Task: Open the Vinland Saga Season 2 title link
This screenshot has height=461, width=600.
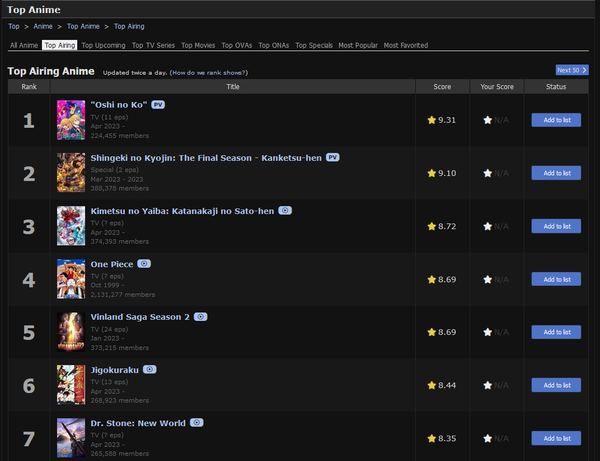Action: pos(140,317)
